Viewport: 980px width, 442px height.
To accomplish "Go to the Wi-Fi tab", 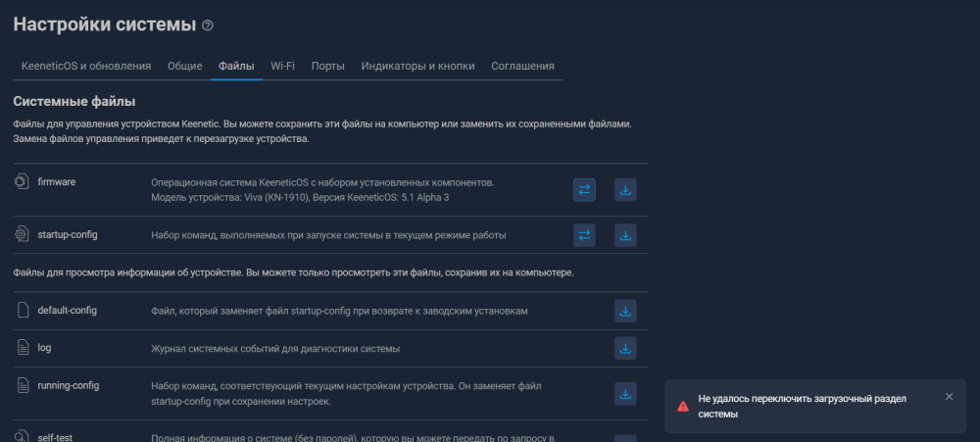I will click(283, 66).
